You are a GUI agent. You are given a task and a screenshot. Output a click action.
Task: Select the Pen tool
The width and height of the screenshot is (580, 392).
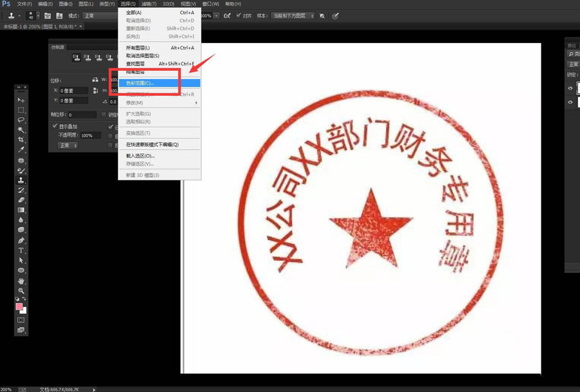click(x=21, y=241)
